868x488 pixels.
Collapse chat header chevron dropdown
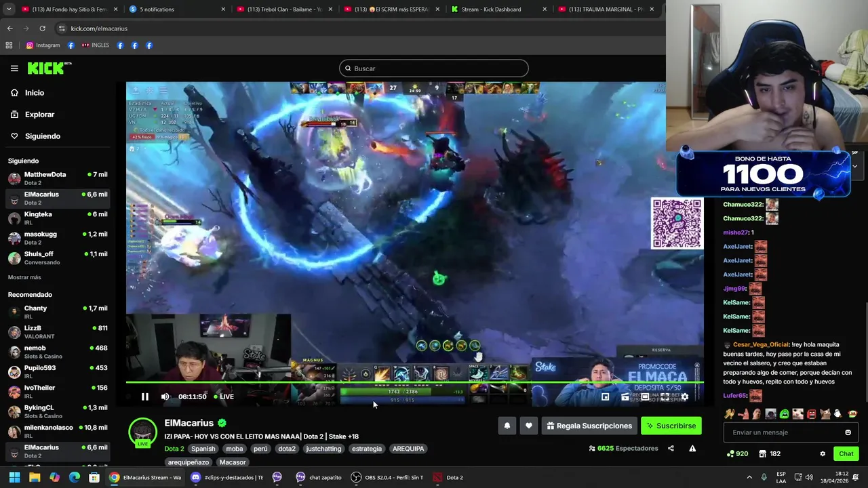[x=854, y=166]
